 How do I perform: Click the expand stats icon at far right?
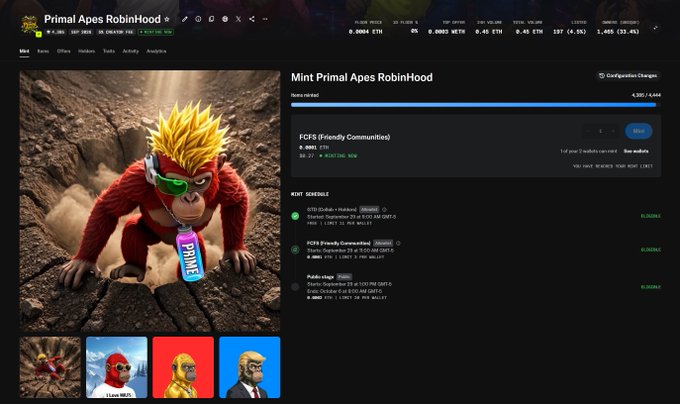click(x=656, y=28)
